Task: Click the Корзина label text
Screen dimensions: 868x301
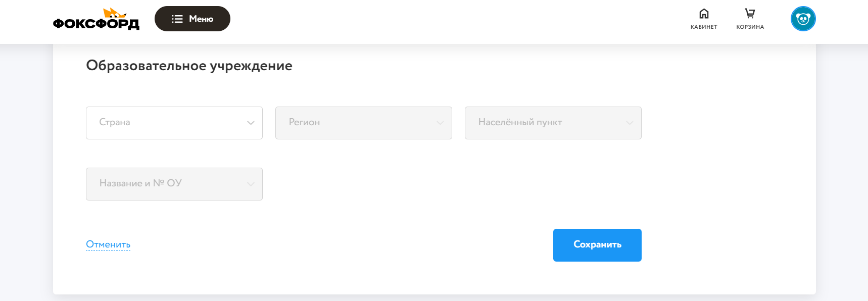Action: [750, 27]
